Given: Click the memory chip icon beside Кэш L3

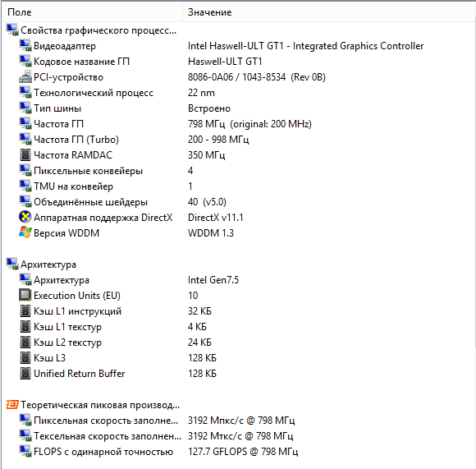Looking at the screenshot, I should click(25, 357).
